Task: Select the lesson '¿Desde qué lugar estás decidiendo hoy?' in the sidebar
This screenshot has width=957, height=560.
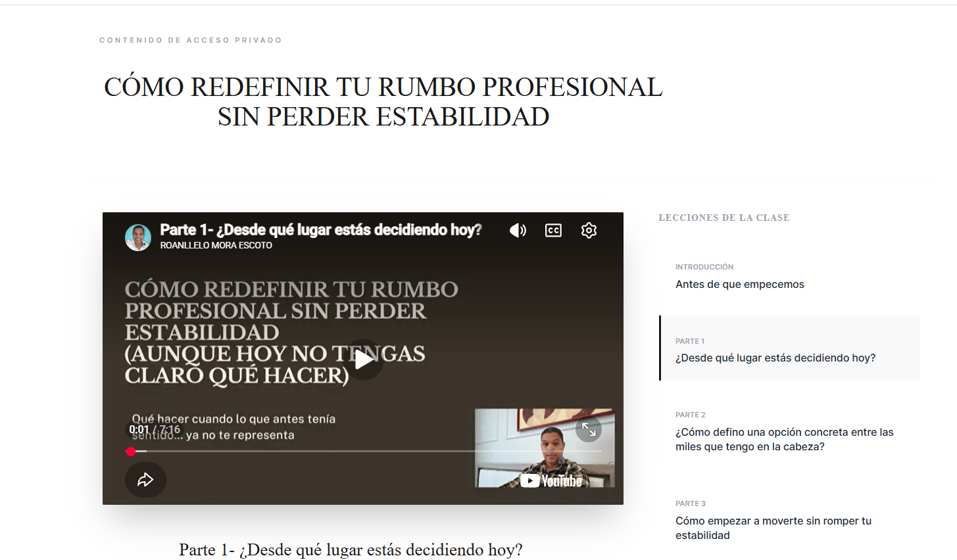Action: click(789, 348)
